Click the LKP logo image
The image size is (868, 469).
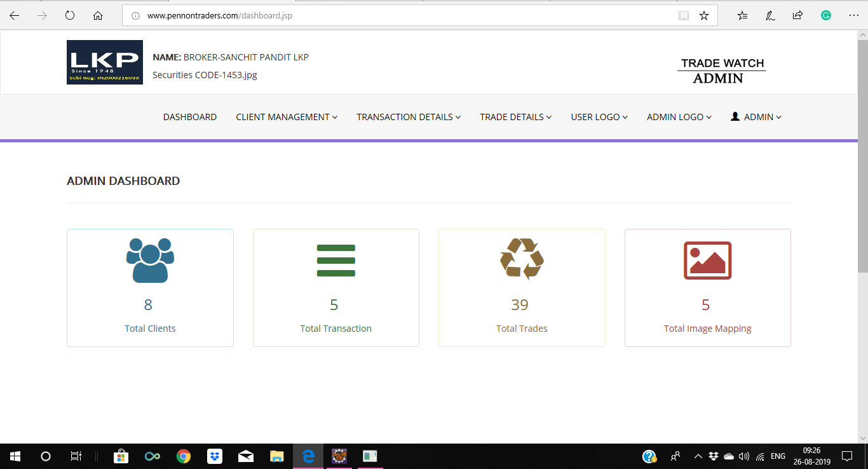click(x=104, y=62)
